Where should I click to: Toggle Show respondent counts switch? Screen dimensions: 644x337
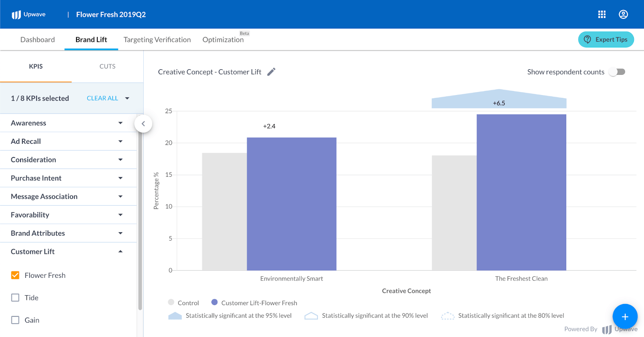[x=617, y=72]
